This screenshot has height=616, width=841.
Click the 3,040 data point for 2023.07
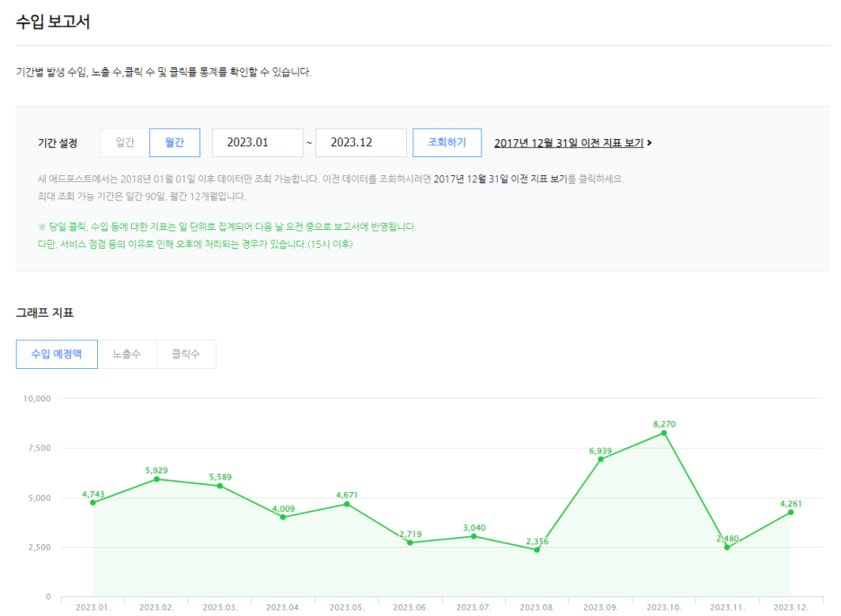point(474,536)
